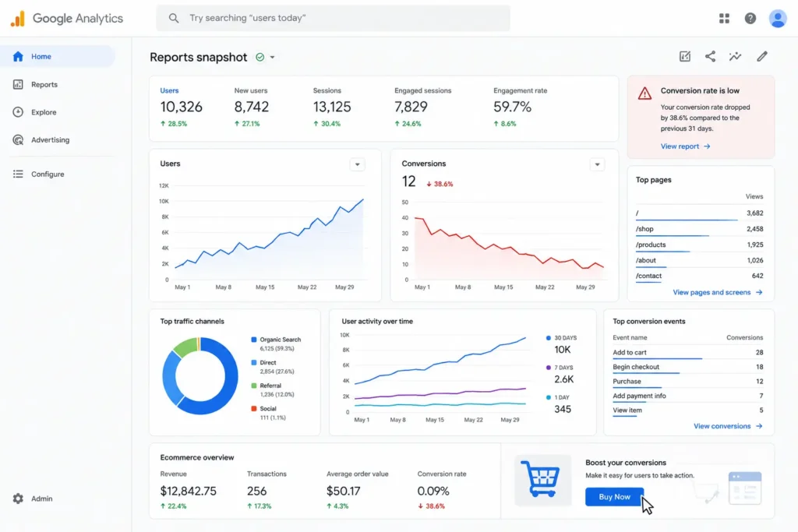Click the Begin checkout event row
798x532 pixels.
click(x=688, y=367)
